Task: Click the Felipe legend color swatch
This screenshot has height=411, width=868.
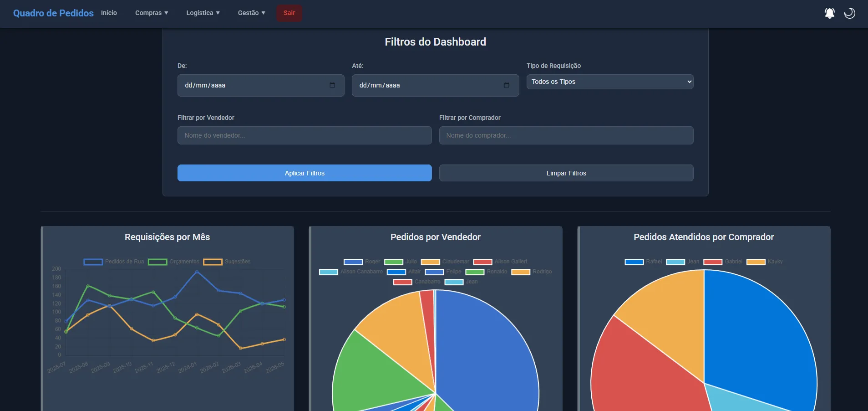Action: (x=434, y=272)
